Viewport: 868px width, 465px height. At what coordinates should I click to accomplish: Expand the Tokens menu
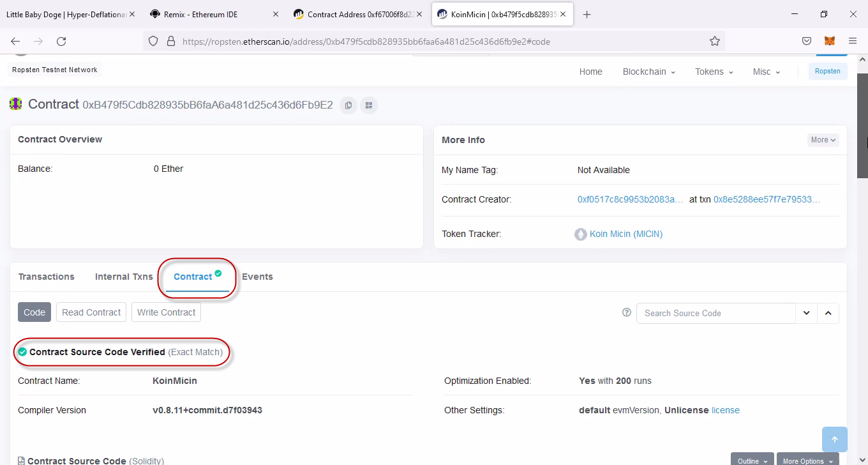coord(714,72)
